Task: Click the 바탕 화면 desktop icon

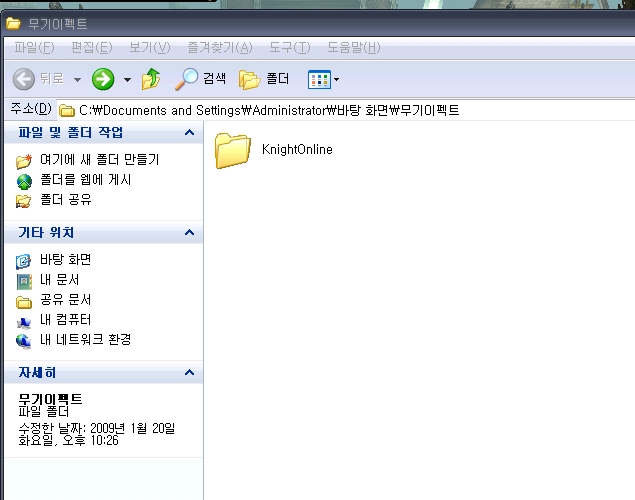Action: pyautogui.click(x=23, y=262)
